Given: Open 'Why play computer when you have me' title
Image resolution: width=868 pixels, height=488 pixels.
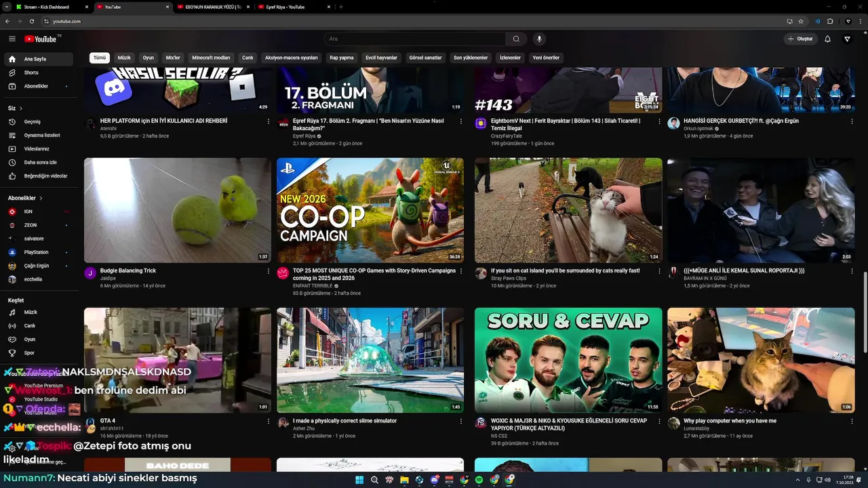Looking at the screenshot, I should click(x=730, y=421).
